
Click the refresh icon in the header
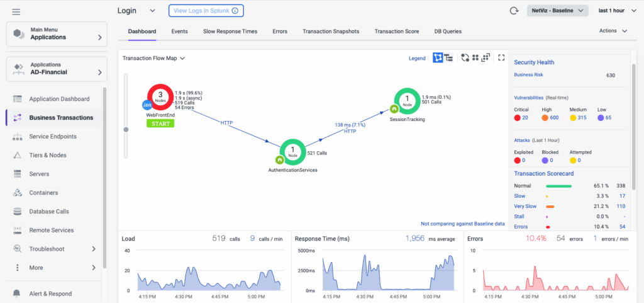coord(514,11)
